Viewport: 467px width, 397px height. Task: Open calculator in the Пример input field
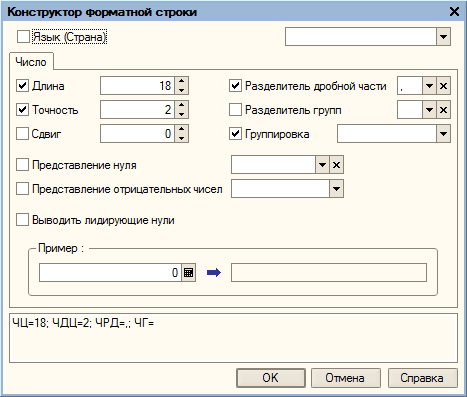pos(188,273)
